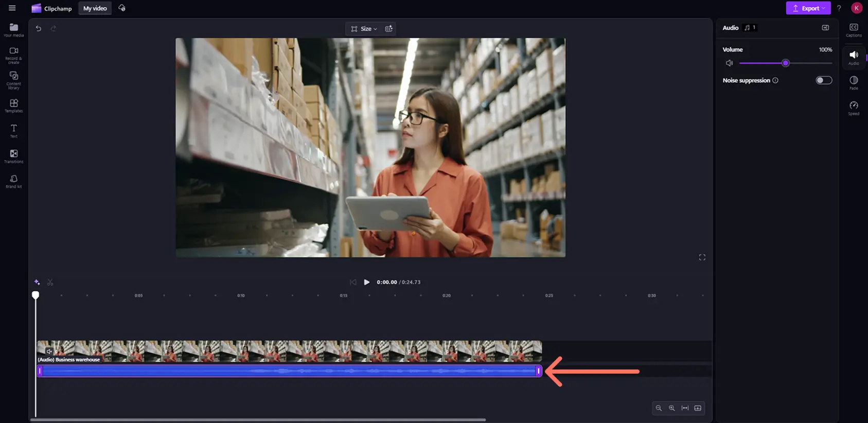
Task: Mute the video clip speaker icon
Action: (x=49, y=351)
